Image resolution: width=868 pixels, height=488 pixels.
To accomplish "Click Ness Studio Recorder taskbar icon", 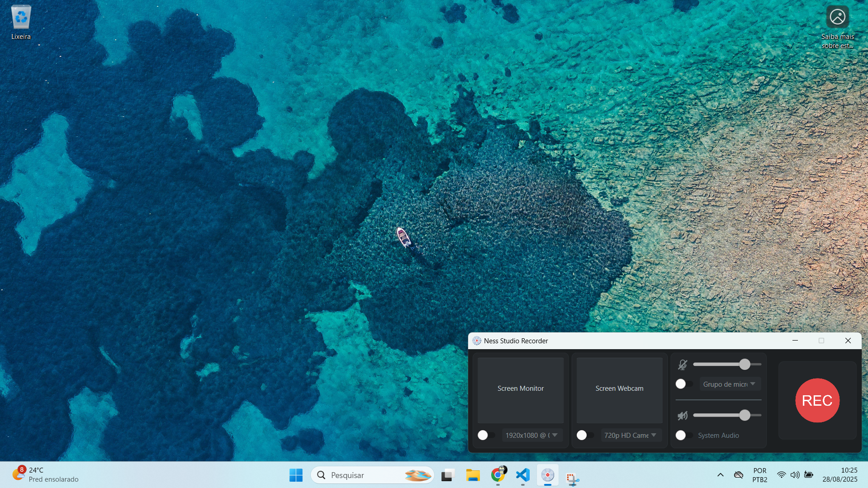I will coord(547,475).
